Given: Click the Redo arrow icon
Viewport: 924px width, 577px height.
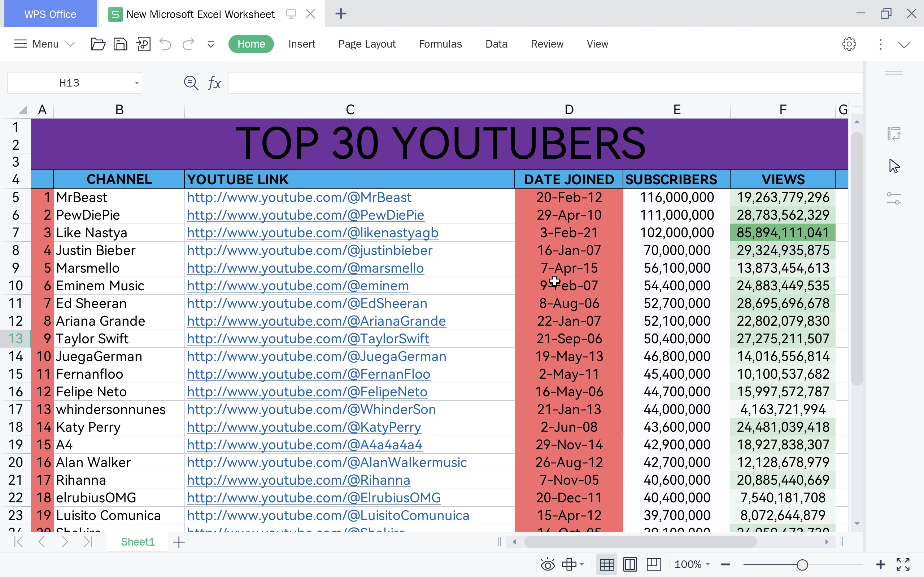Looking at the screenshot, I should 188,44.
